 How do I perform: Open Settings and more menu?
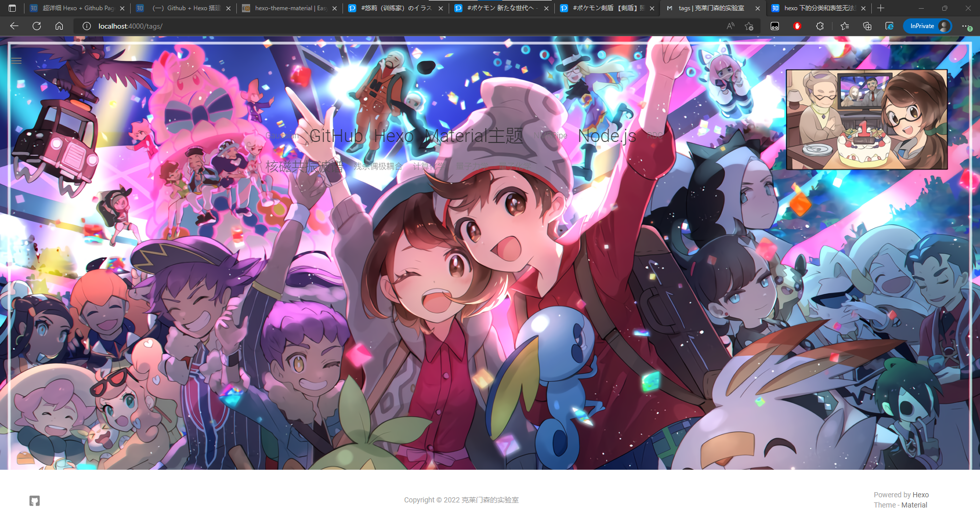click(x=966, y=26)
